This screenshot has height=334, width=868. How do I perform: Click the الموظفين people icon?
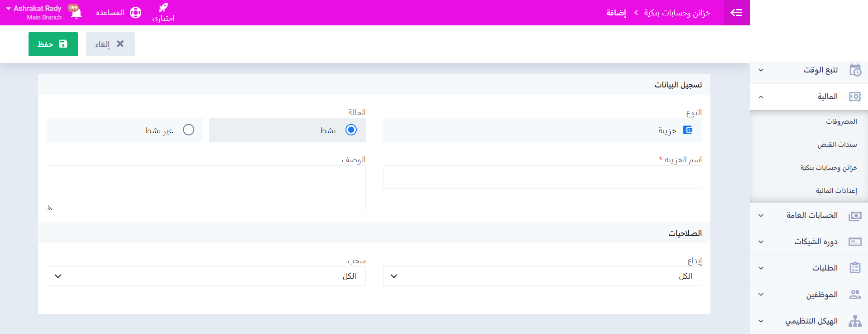(855, 295)
